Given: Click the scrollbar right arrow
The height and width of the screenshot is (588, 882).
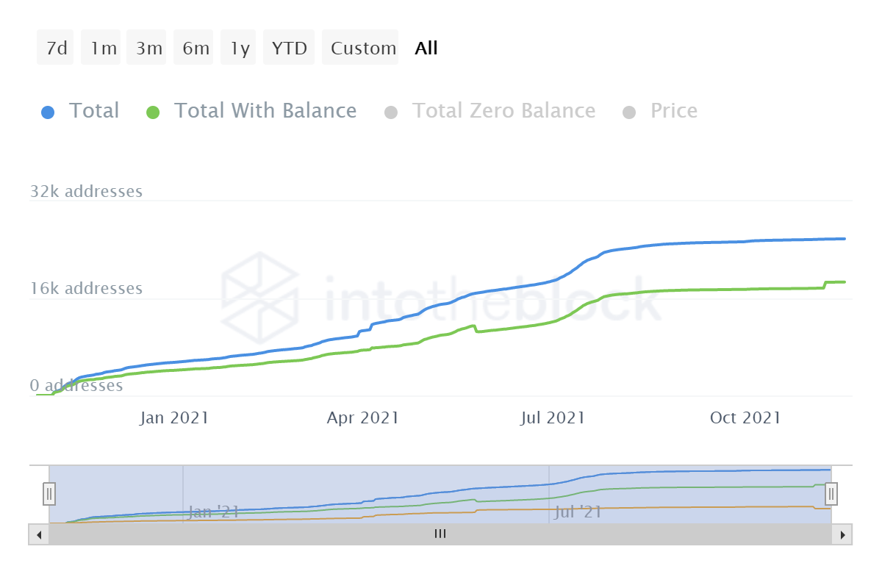Looking at the screenshot, I should coord(842,534).
